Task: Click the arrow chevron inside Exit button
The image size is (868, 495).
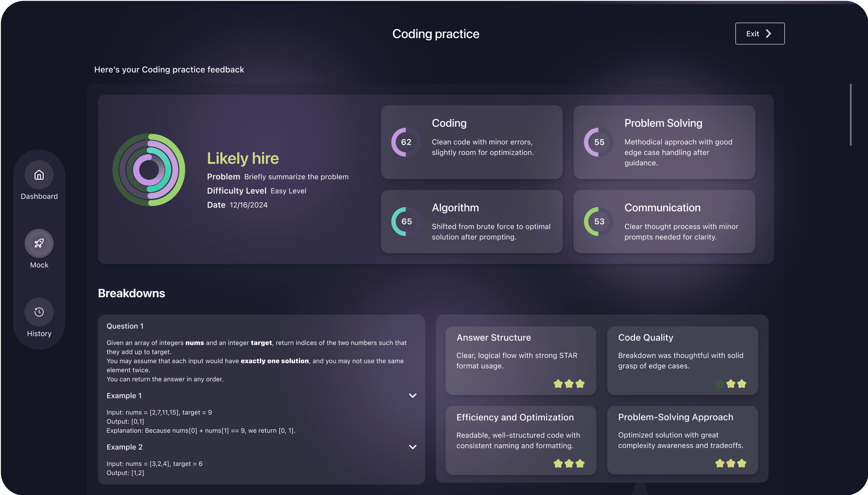Action: (768, 34)
